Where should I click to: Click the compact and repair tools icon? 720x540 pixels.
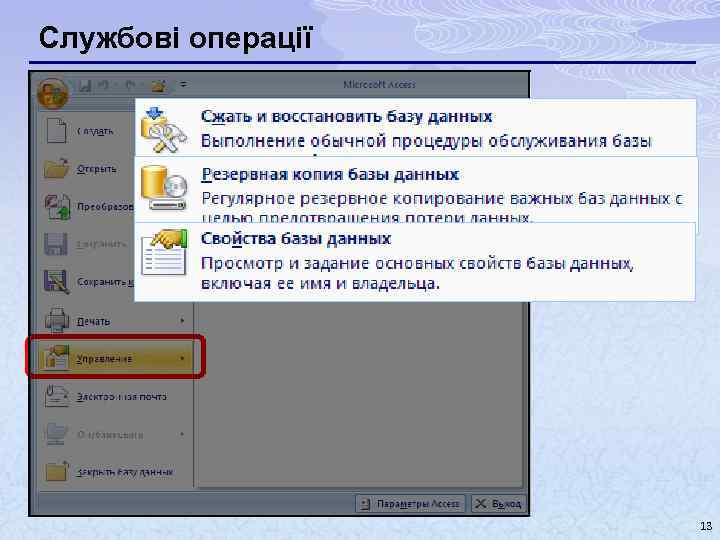pos(164,130)
